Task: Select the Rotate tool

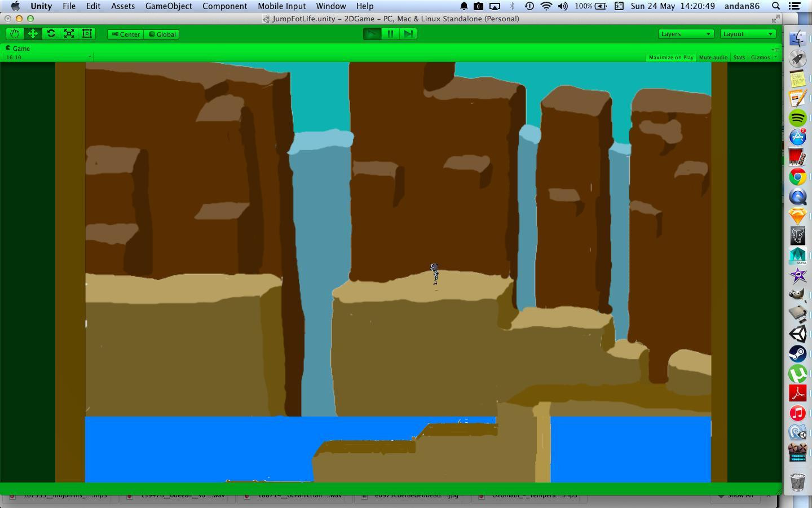Action: point(51,34)
